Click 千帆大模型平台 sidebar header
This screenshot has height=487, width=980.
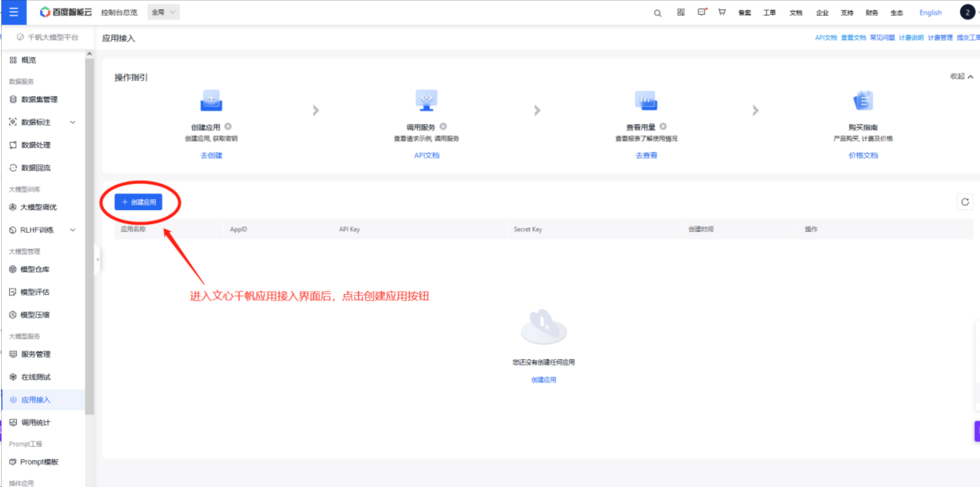[47, 37]
